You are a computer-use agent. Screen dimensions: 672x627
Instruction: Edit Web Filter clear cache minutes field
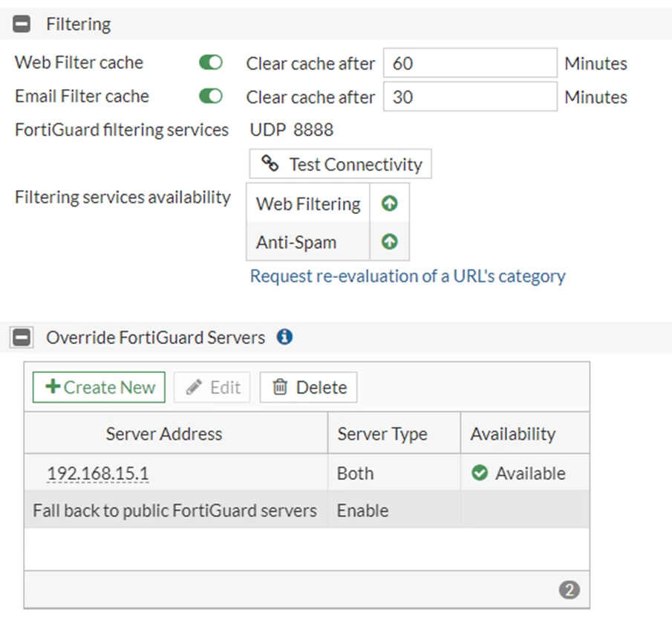point(470,63)
